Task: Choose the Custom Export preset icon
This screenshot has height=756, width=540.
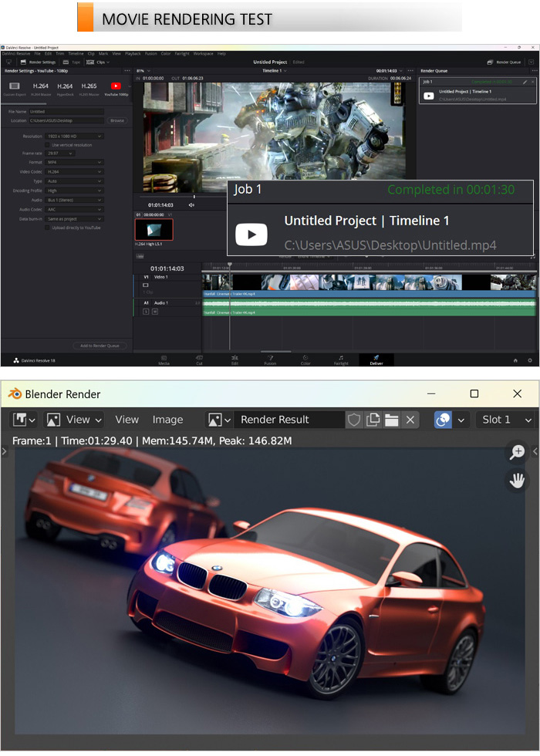Action: click(15, 87)
